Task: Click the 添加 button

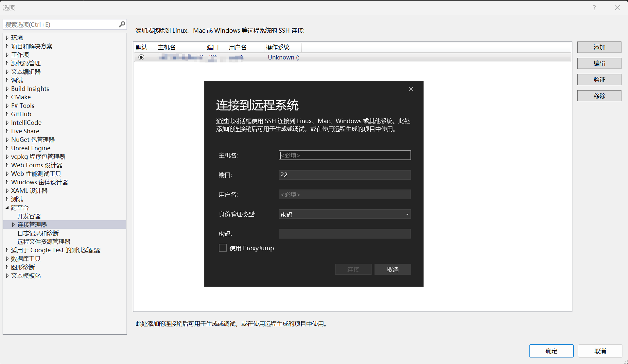Action: (x=599, y=47)
